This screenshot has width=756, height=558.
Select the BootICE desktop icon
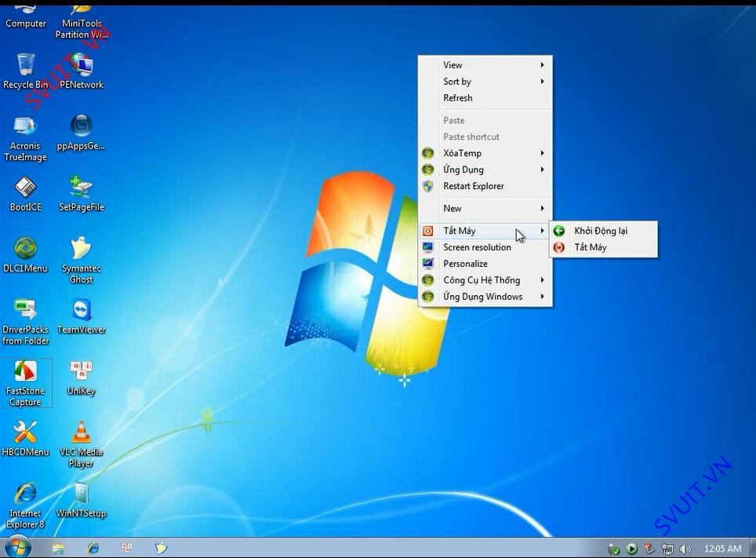point(26,194)
